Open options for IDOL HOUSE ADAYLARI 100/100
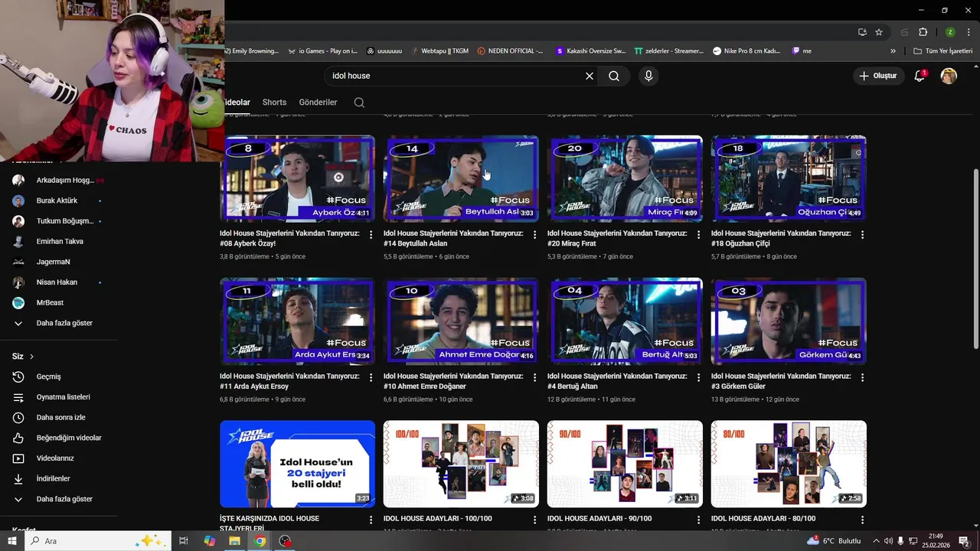Image resolution: width=980 pixels, height=551 pixels. coord(534,520)
